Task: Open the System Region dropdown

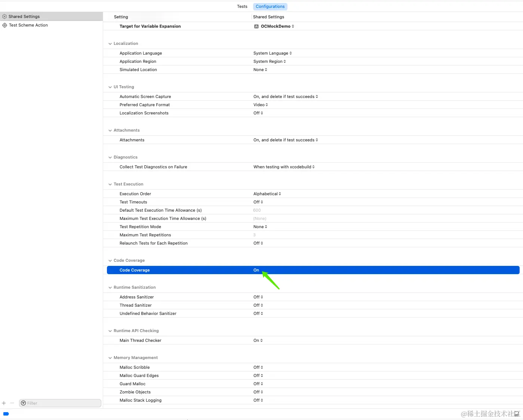Action: click(x=270, y=61)
